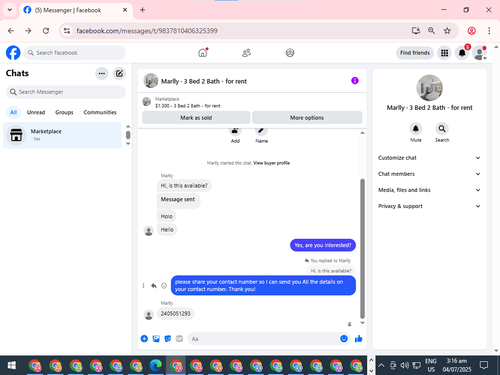Switch to the Messenger | Facebook browser tab
This screenshot has height=375, width=500.
point(76,10)
